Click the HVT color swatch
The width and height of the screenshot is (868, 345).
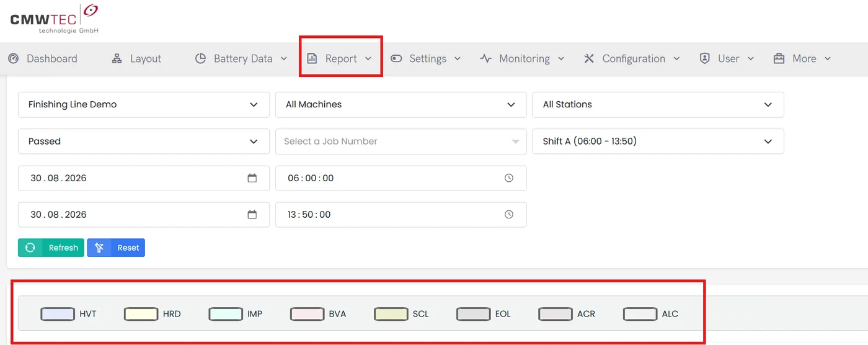tap(58, 314)
